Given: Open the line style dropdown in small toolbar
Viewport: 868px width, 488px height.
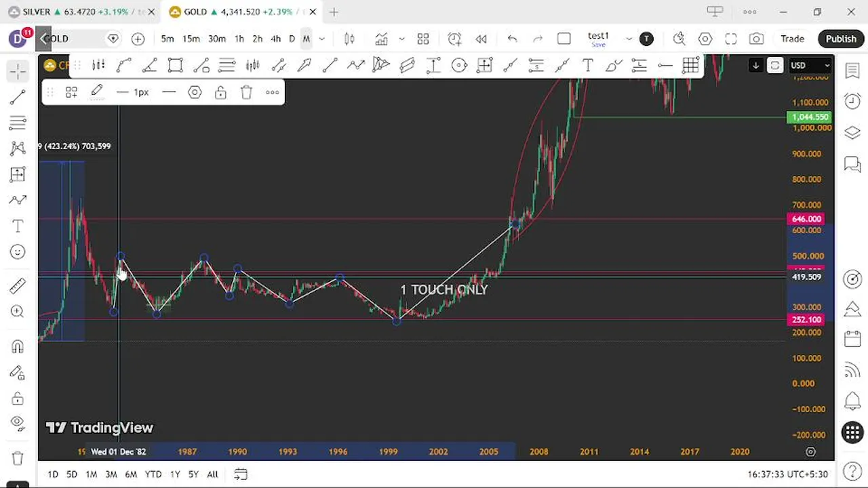Looking at the screenshot, I should (x=169, y=92).
